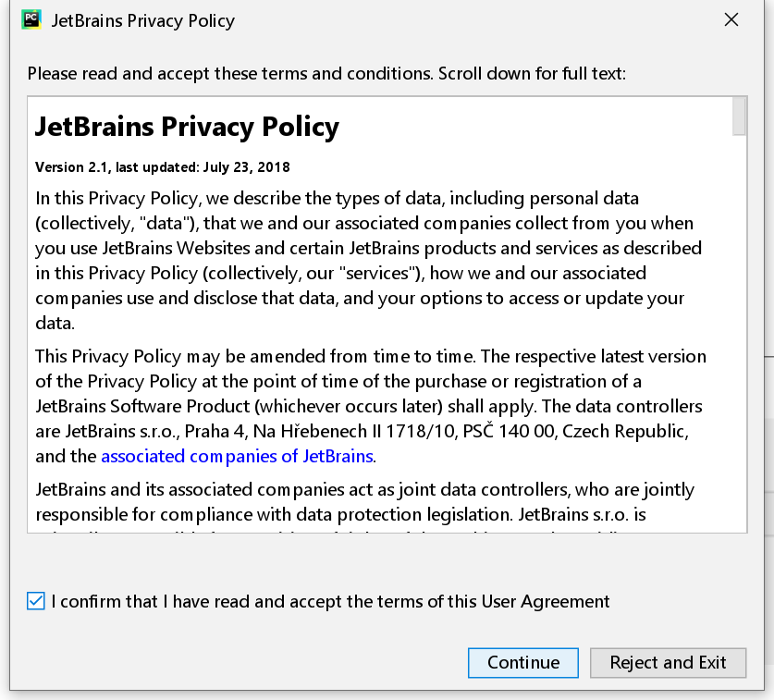Click the bold JetBrains Privacy Policy heading

tap(187, 127)
